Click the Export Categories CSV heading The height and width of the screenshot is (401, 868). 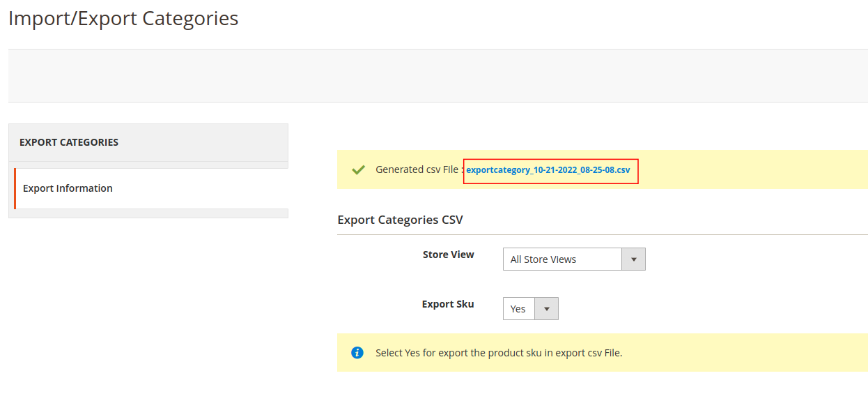[x=400, y=220]
